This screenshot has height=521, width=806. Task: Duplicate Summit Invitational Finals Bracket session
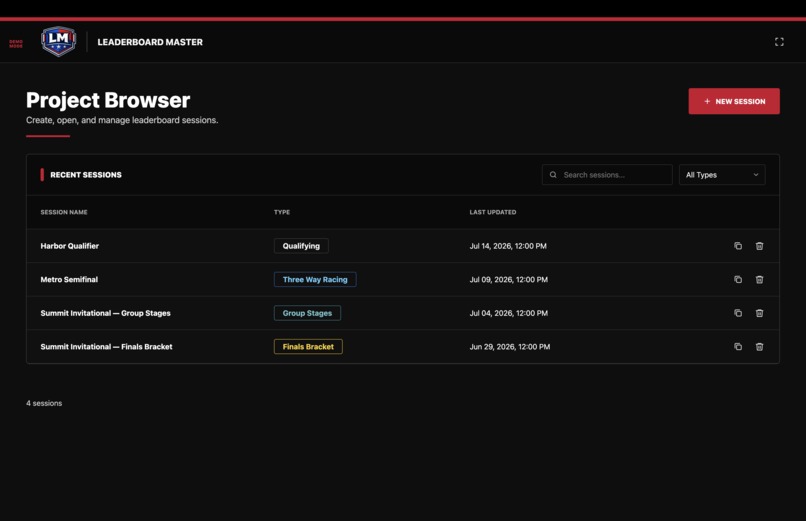(x=738, y=346)
